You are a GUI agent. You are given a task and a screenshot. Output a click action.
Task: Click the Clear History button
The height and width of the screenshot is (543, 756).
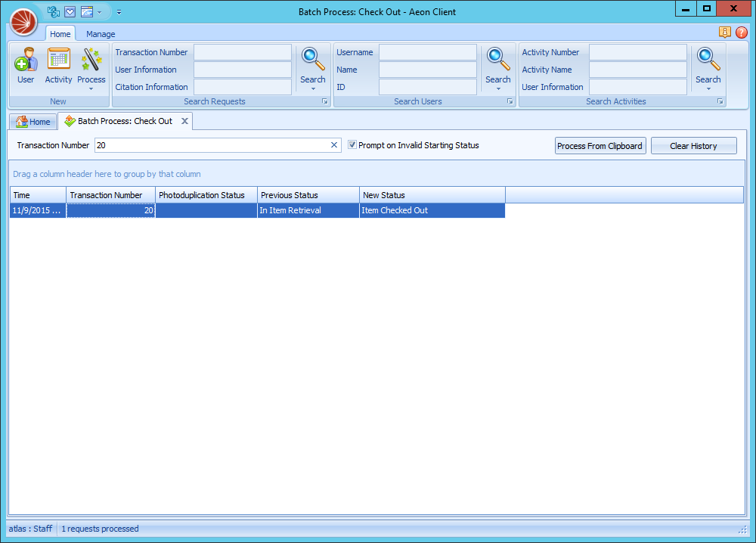(693, 145)
